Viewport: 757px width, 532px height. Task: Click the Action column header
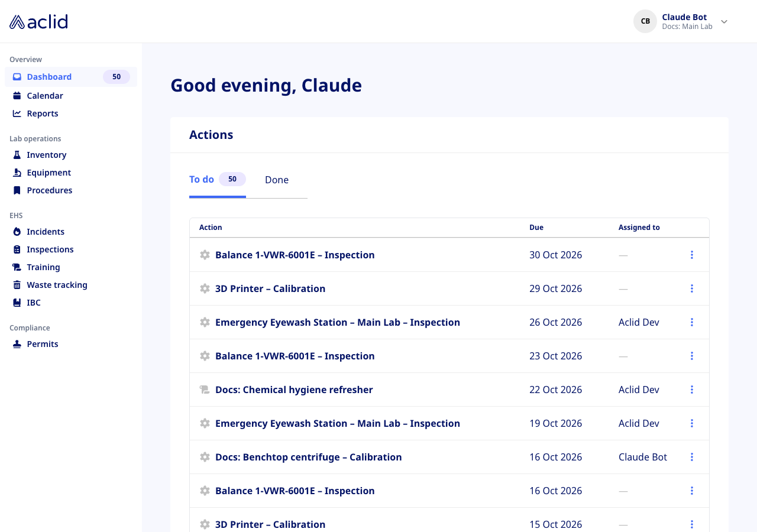[211, 228]
